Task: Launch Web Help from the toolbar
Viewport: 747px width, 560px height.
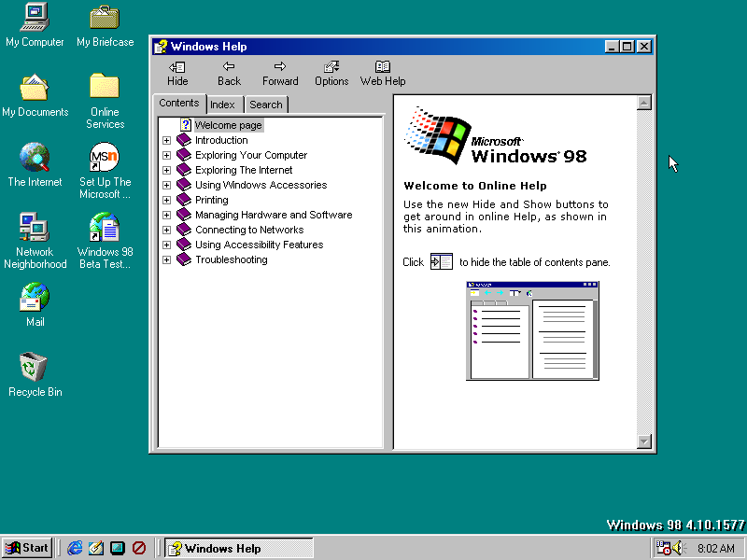Action: 383,74
